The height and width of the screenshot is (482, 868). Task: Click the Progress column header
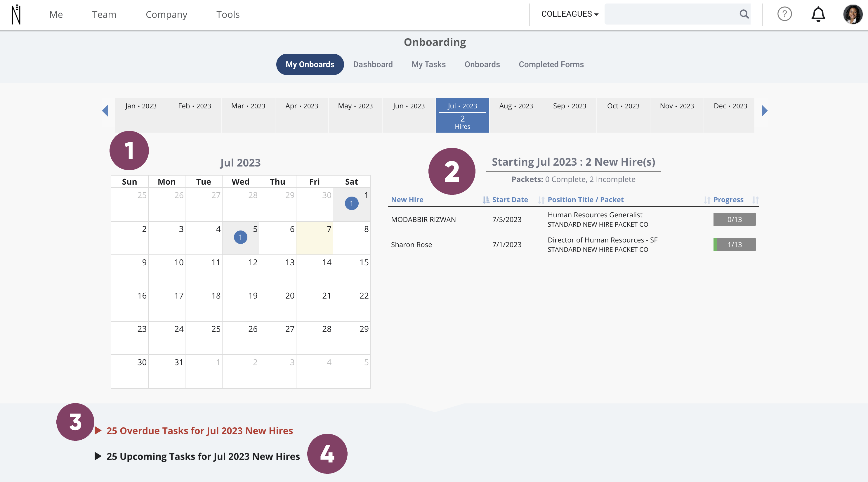pyautogui.click(x=728, y=200)
